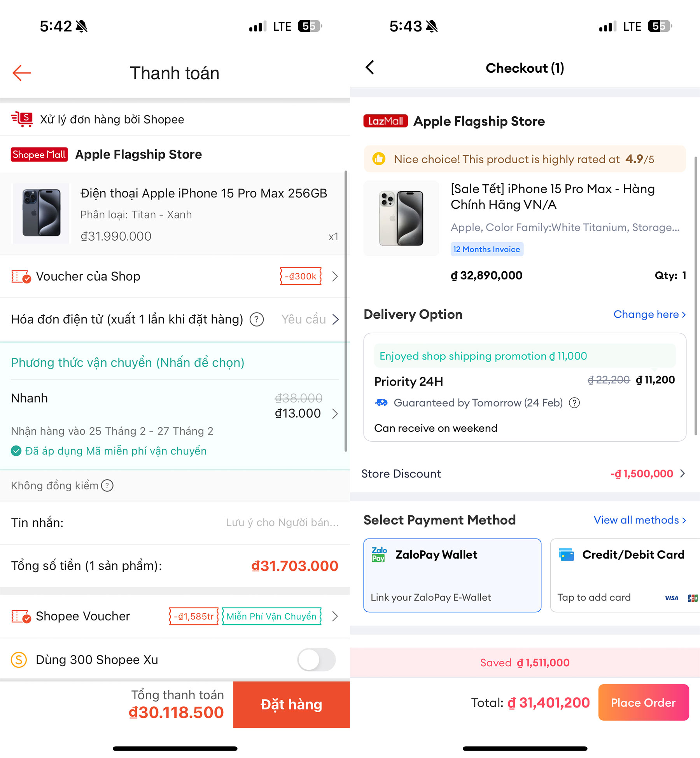
Task: Expand Voucher của Shop options
Action: tap(175, 276)
